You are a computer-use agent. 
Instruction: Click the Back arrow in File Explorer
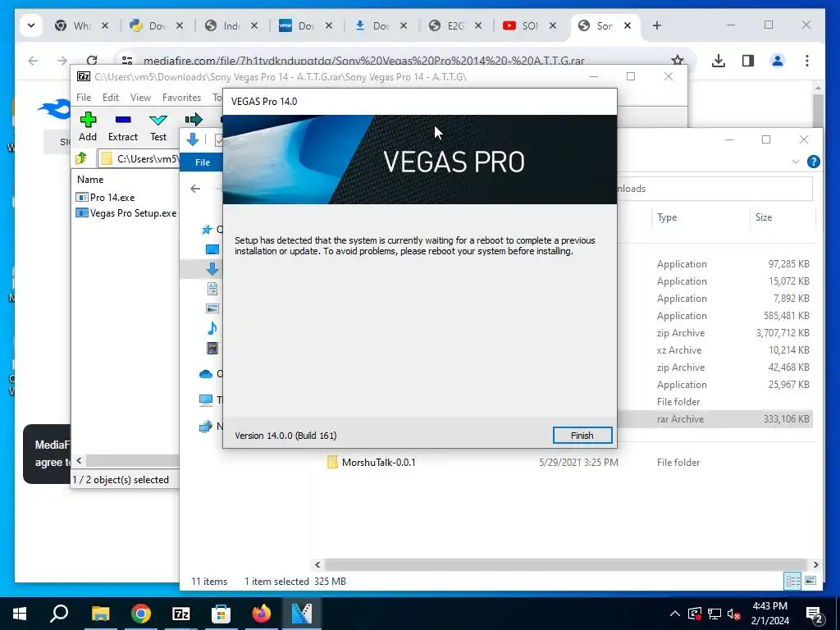pyautogui.click(x=195, y=189)
